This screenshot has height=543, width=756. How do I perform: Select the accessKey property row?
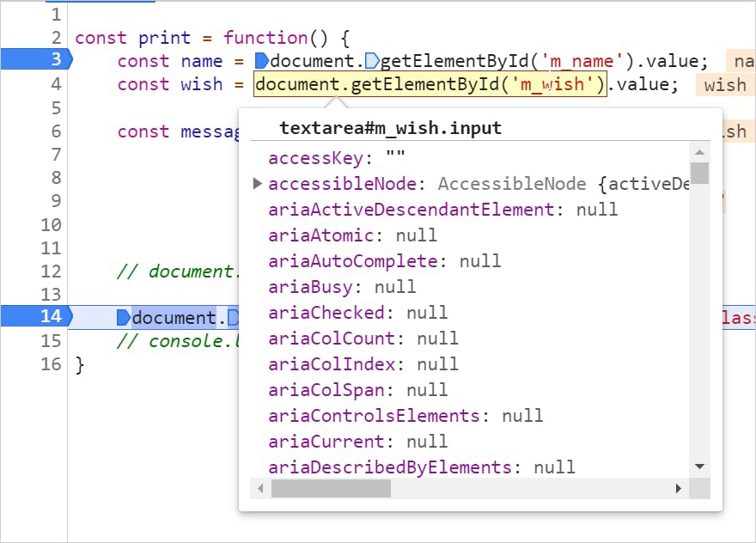pos(337,158)
